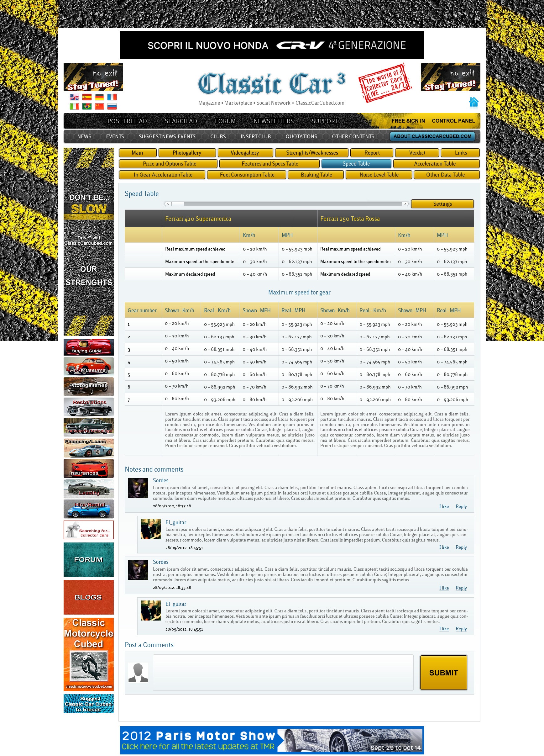544x756 pixels.
Task: Click the first El_guitar username in comments
Action: tap(176, 522)
